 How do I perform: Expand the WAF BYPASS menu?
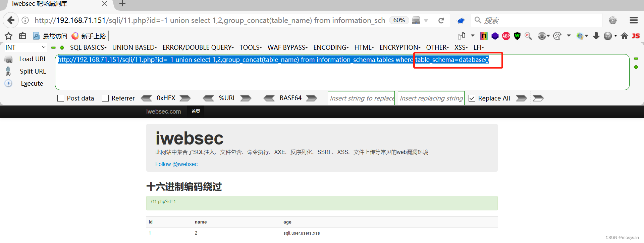(287, 47)
